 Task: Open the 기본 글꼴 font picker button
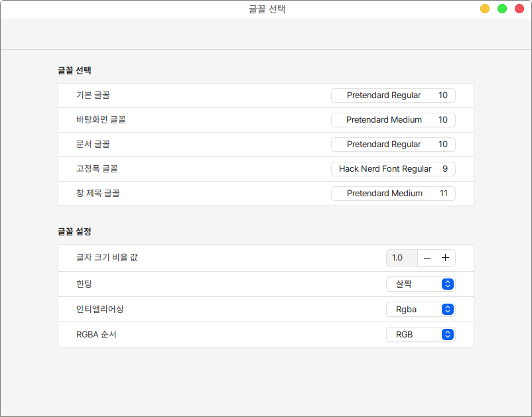point(393,95)
